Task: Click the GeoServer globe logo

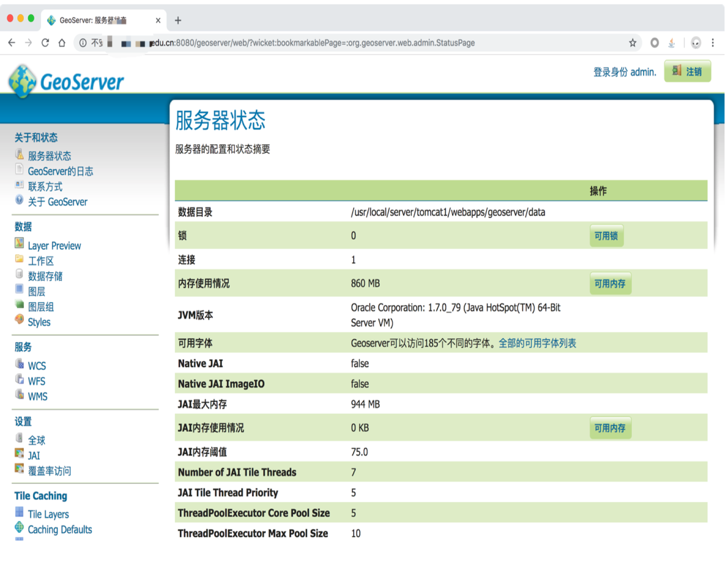Action: (x=22, y=81)
